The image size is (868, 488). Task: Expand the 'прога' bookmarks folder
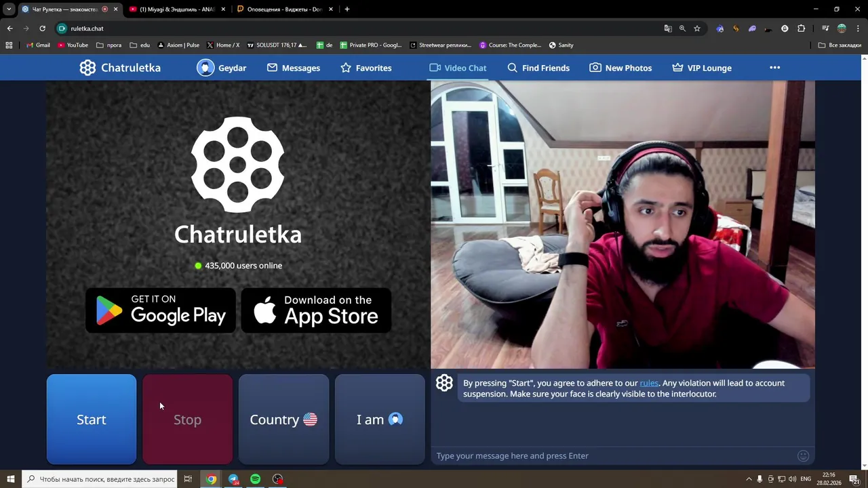[x=108, y=45]
